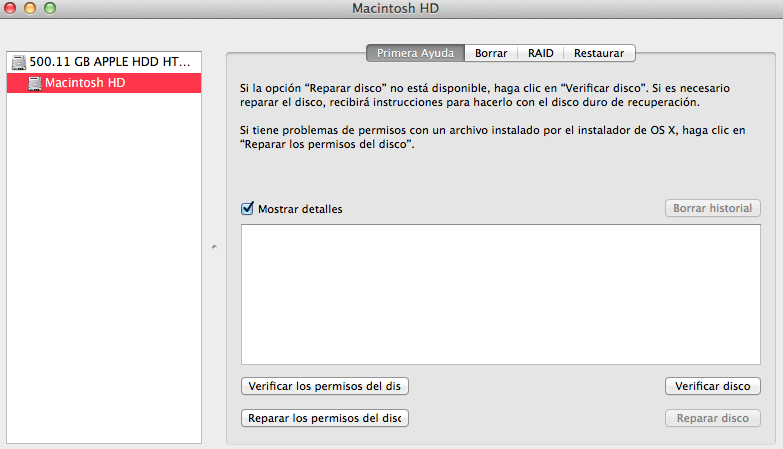Zoom the window with the green button
This screenshot has width=783, height=449.
[50, 8]
